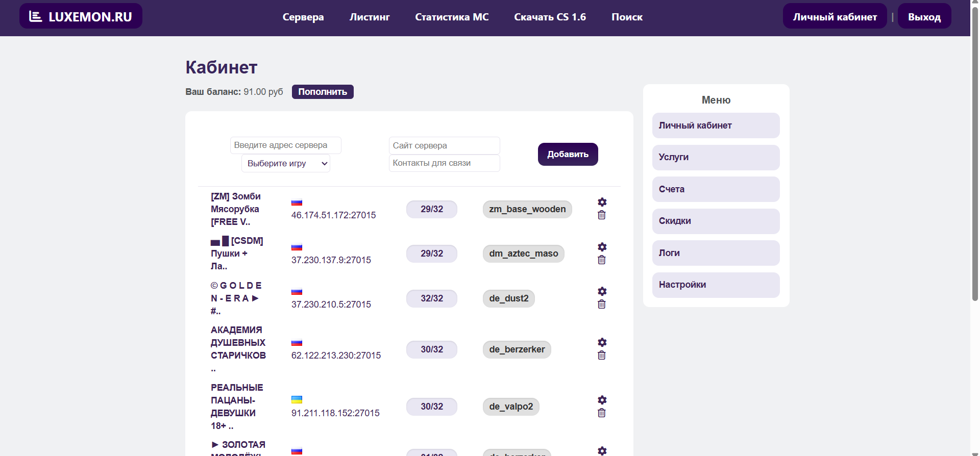Delete the 46.174.51.172:27015 server with trash icon
This screenshot has height=456, width=980.
click(x=602, y=215)
